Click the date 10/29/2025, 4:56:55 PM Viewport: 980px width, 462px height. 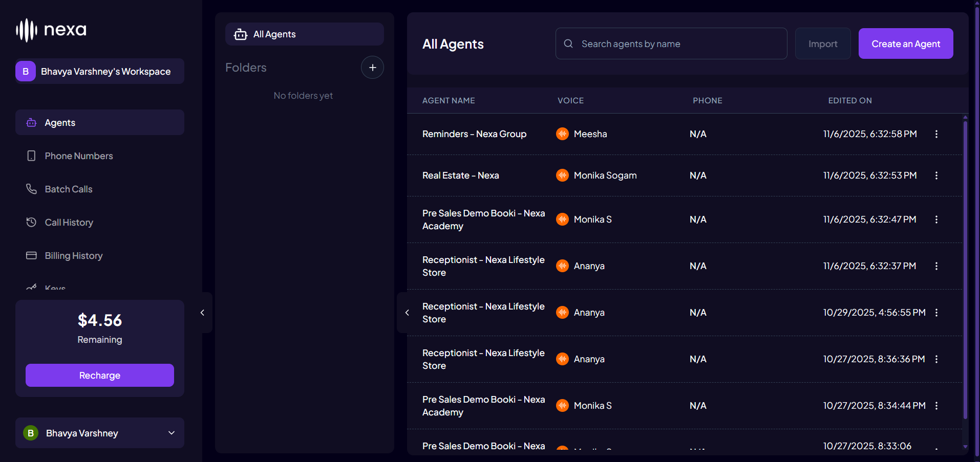874,313
